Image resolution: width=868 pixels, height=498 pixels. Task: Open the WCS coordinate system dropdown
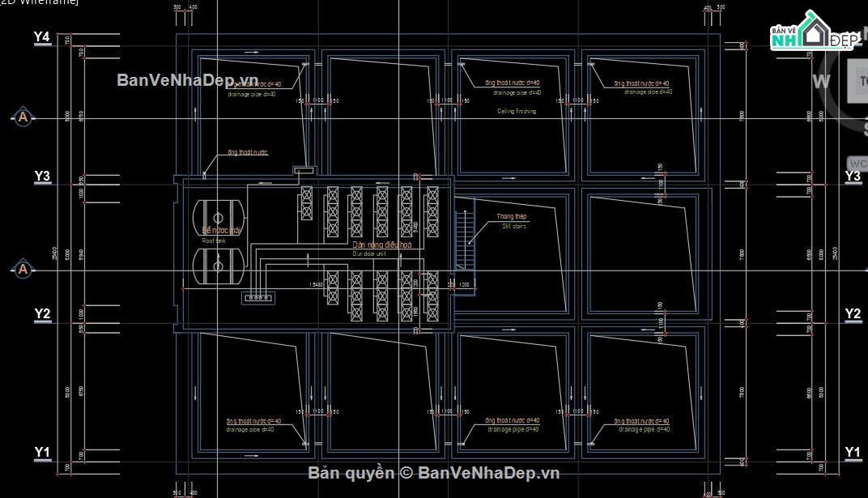tap(857, 164)
